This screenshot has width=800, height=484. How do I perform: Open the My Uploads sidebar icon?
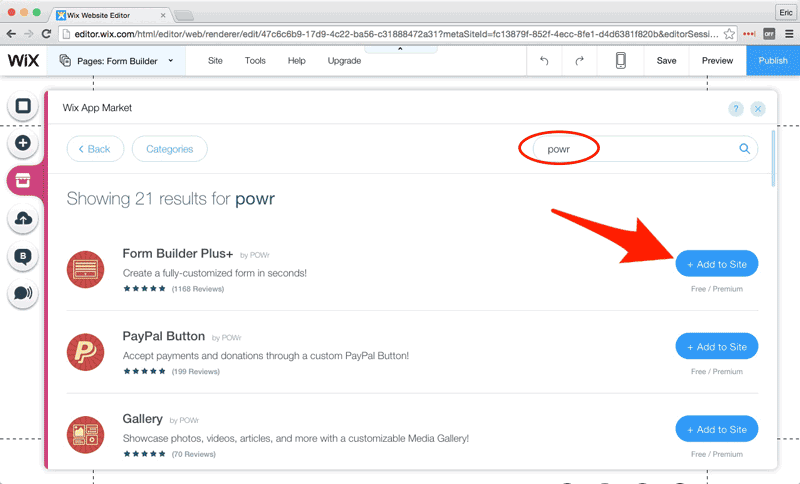click(x=23, y=219)
